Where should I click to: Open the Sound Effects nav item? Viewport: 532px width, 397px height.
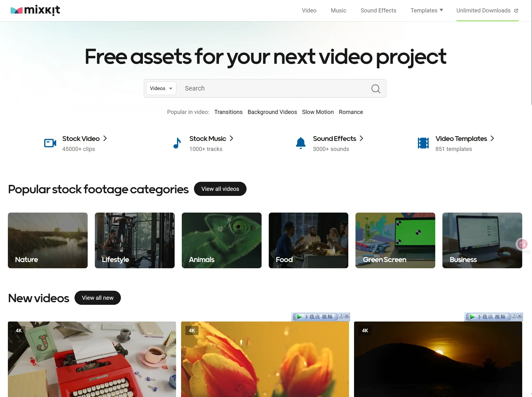tap(378, 11)
